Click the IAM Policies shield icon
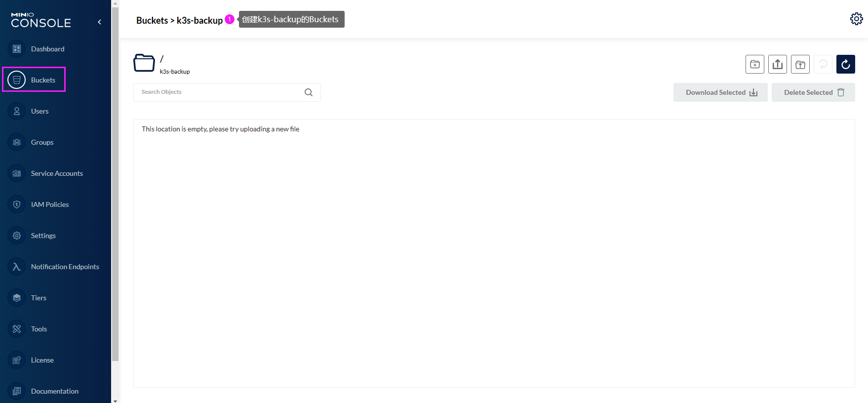The height and width of the screenshot is (403, 868). point(17,204)
